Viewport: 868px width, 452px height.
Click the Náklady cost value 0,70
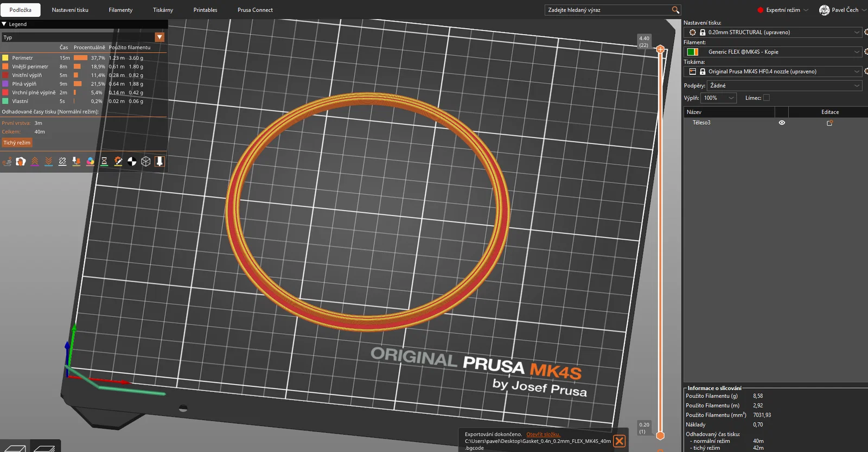(x=758, y=425)
